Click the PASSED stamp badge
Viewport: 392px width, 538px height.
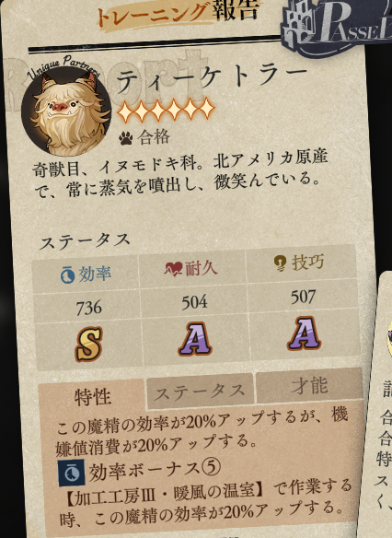[x=337, y=28]
